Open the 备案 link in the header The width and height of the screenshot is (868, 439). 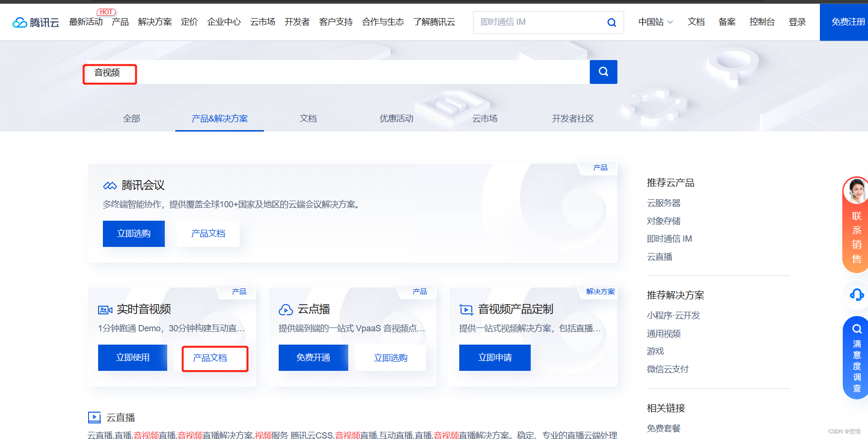pyautogui.click(x=727, y=22)
